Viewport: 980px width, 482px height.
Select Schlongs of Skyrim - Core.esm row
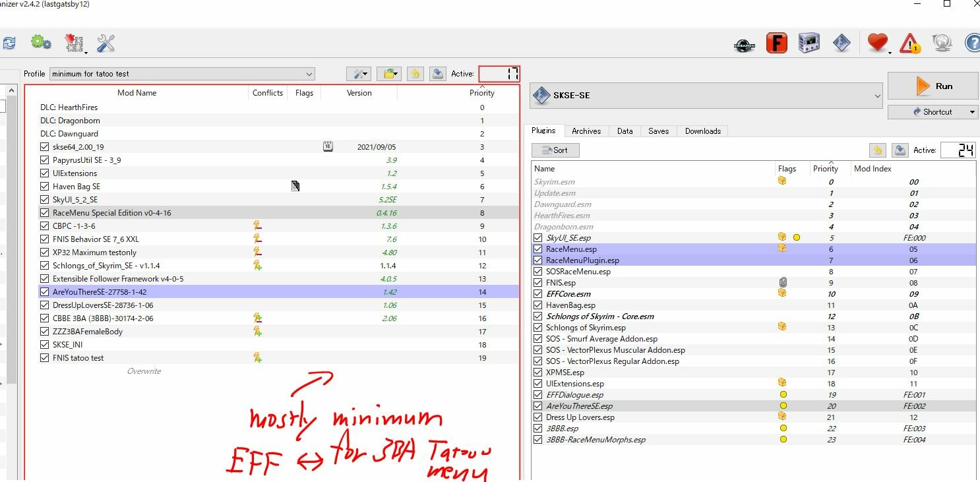click(x=753, y=316)
